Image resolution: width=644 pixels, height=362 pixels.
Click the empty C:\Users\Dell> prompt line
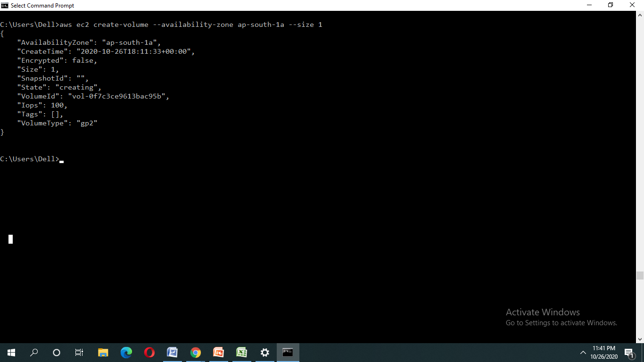[x=32, y=159]
